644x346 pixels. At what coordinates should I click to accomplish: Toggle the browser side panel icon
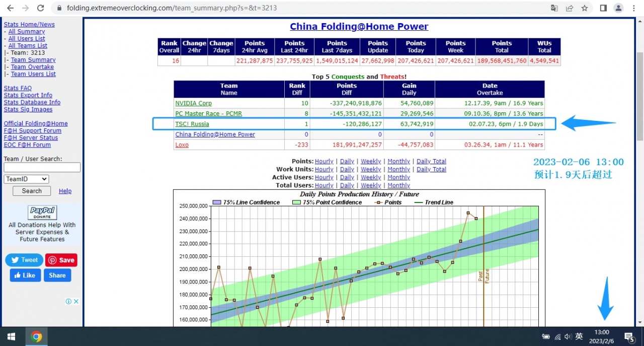603,8
